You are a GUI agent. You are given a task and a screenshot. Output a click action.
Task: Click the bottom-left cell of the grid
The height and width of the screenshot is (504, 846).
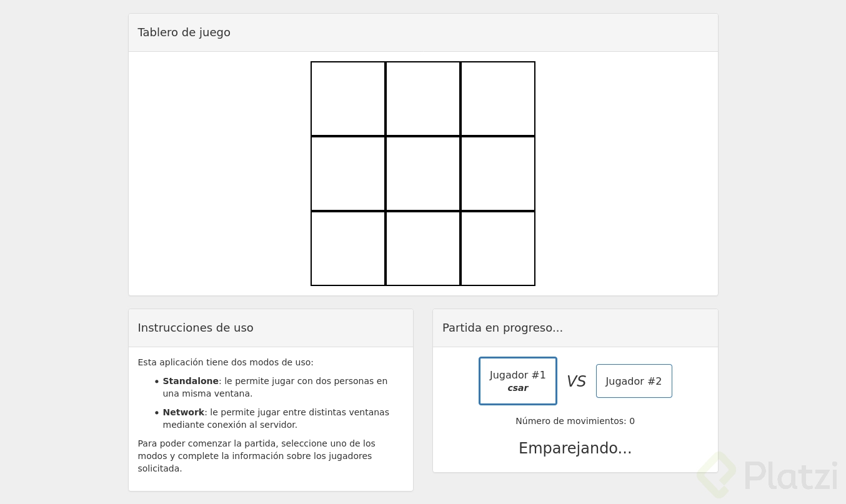tap(348, 248)
